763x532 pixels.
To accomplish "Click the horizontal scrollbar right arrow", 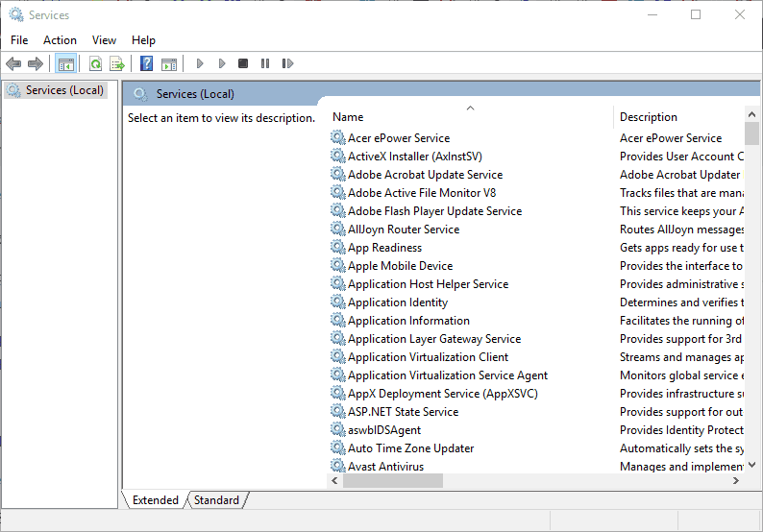I will tap(736, 480).
